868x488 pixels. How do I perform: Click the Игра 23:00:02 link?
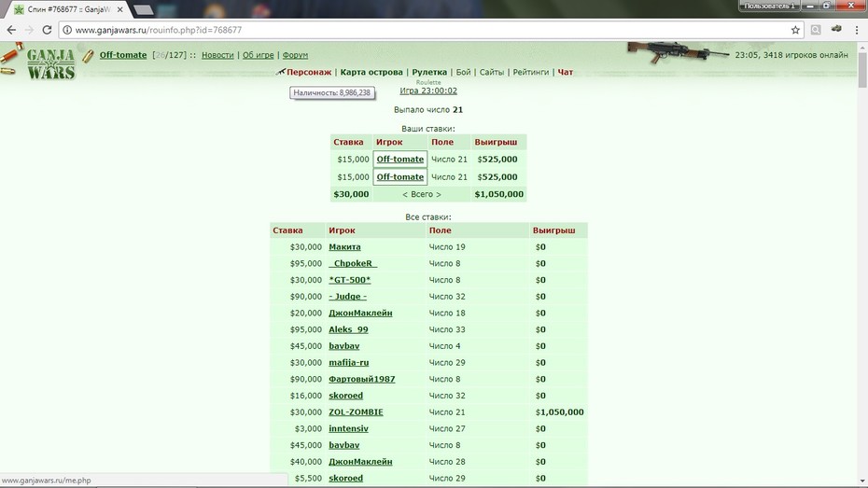point(428,91)
